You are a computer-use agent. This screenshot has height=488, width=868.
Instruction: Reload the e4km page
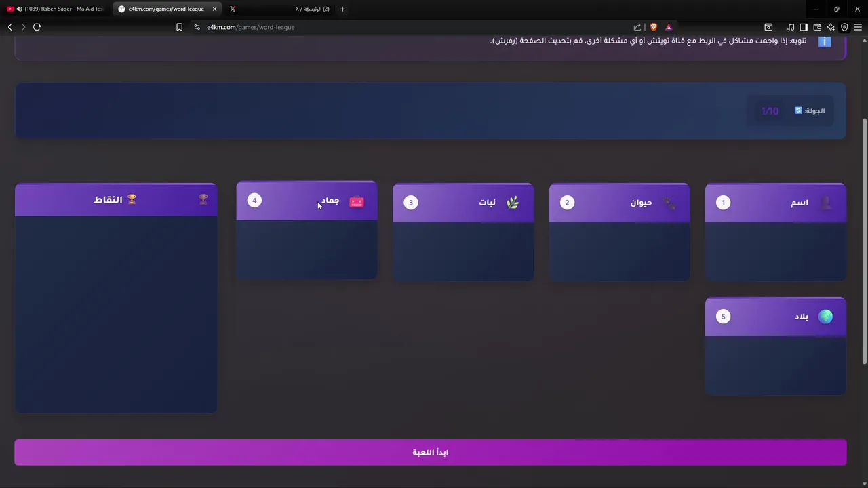coord(37,27)
